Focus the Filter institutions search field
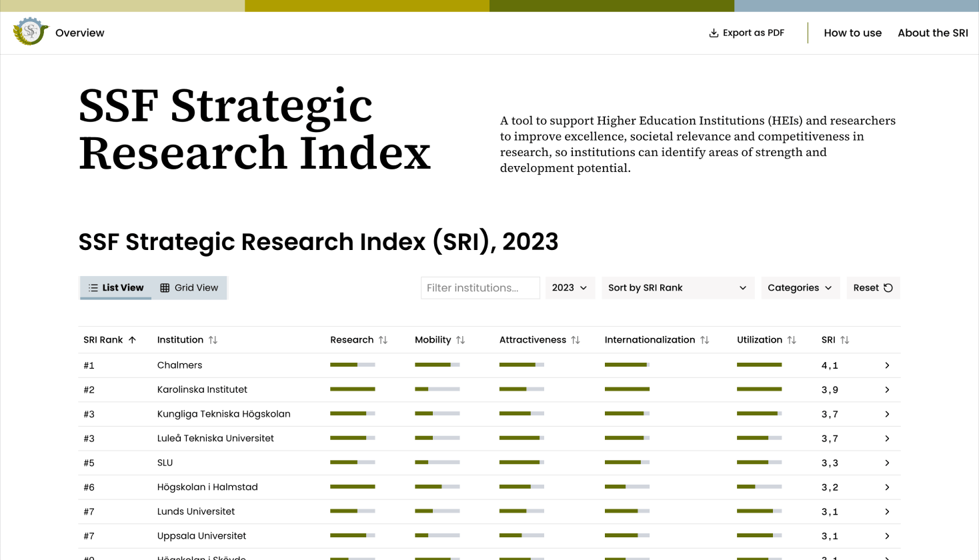979x560 pixels. click(x=480, y=288)
